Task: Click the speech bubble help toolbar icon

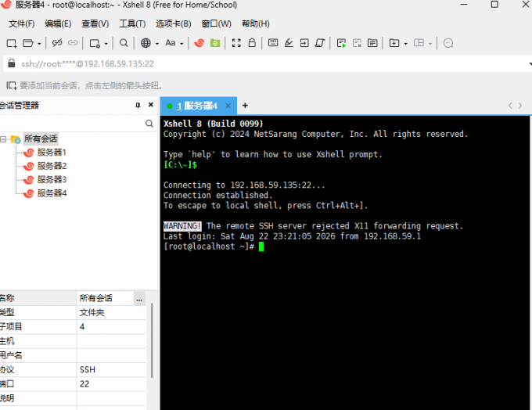Action: click(448, 43)
